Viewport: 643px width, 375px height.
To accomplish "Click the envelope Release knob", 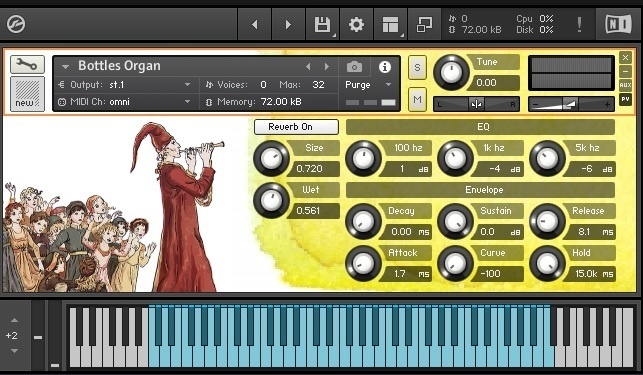I will 547,221.
